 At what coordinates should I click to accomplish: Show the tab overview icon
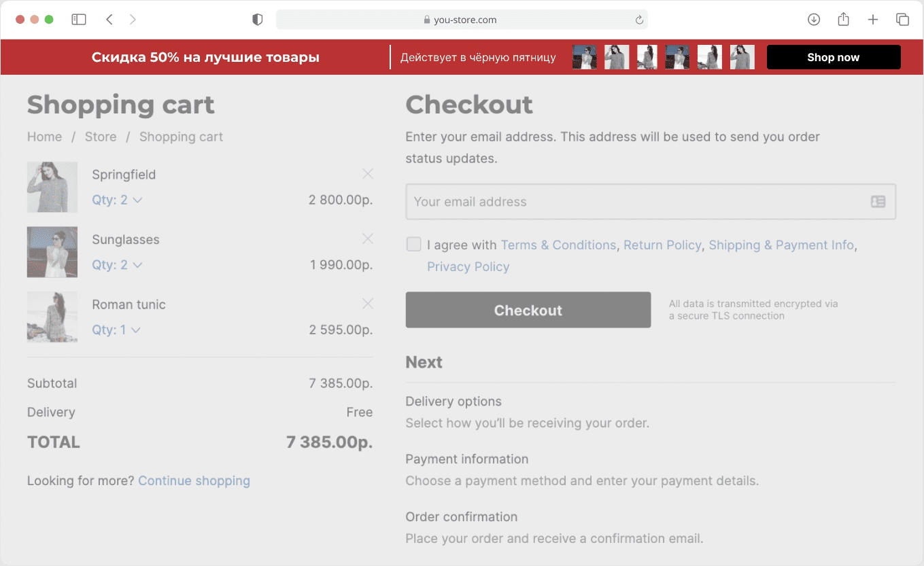[902, 20]
